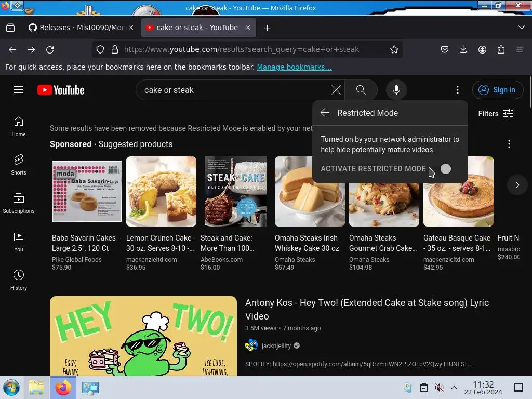The image size is (532, 399).
Task: Close the GitHub Releases tab
Action: point(131,28)
